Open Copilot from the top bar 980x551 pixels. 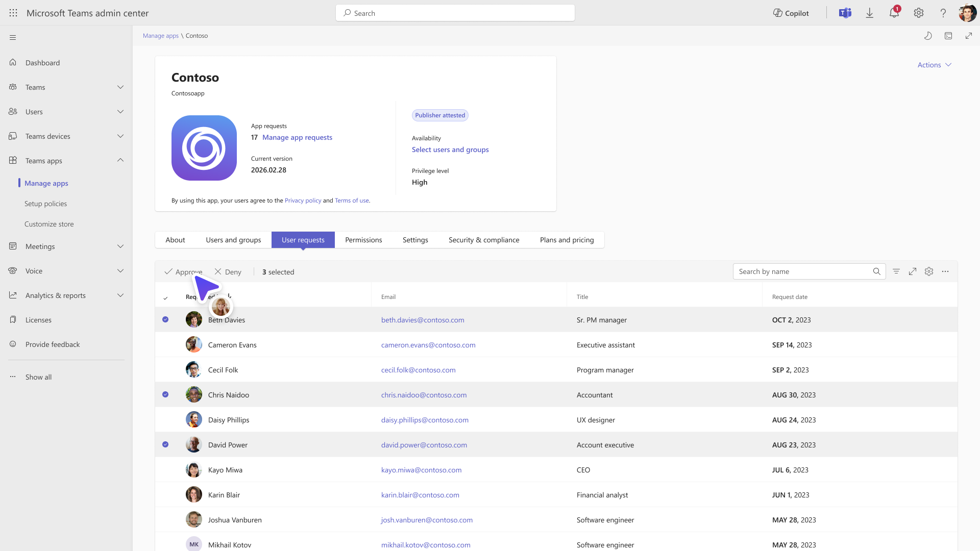coord(791,13)
